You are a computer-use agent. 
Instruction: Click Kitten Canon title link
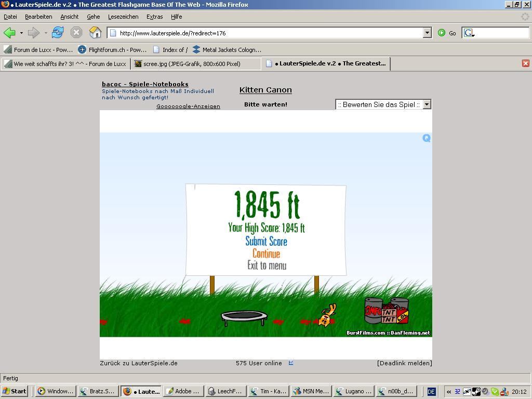tap(265, 90)
